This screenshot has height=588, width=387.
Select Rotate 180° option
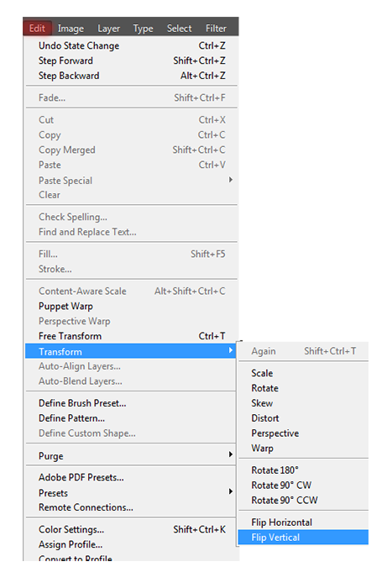(x=303, y=470)
